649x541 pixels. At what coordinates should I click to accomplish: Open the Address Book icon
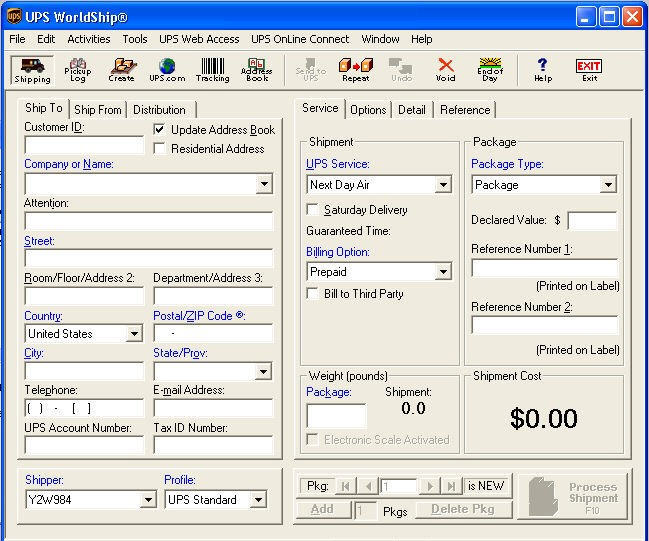[257, 70]
